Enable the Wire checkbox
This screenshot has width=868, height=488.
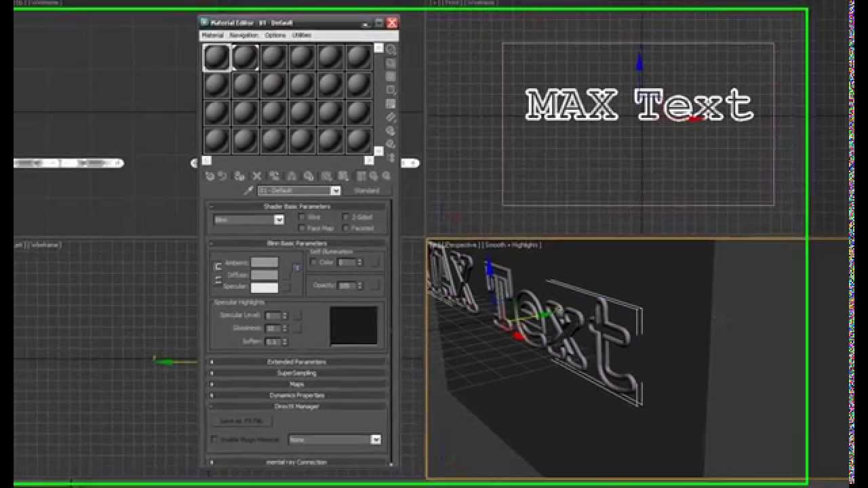[x=302, y=217]
